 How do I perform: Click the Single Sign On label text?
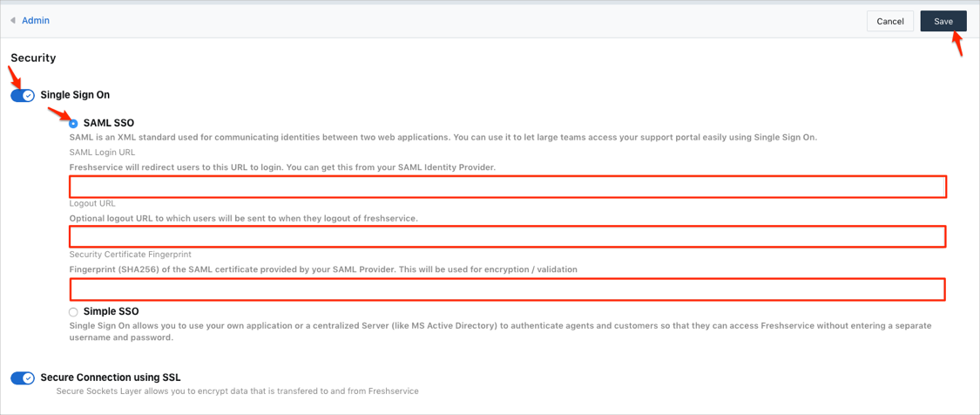75,95
